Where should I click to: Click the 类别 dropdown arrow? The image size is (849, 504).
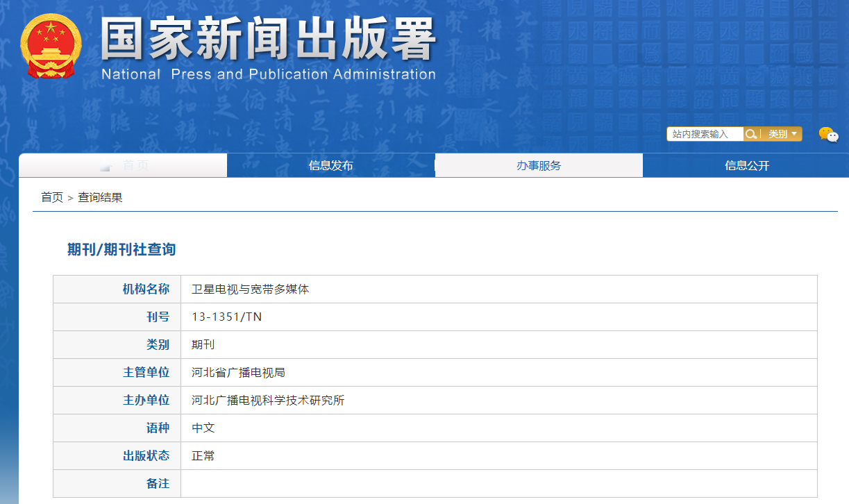[794, 133]
